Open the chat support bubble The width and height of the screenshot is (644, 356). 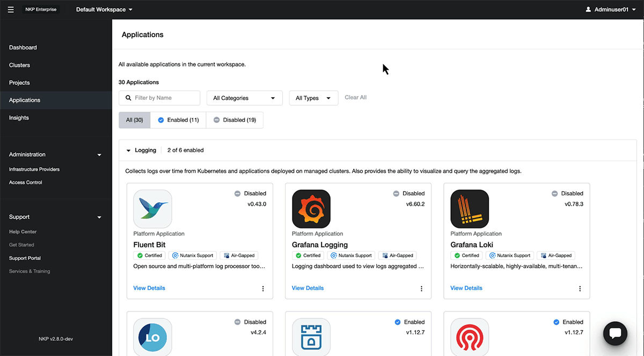[615, 333]
